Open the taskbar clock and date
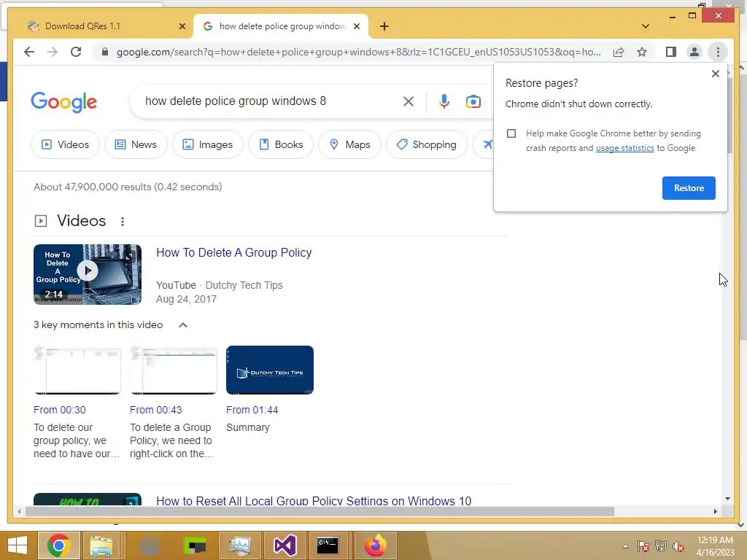The image size is (747, 560). coord(715,546)
